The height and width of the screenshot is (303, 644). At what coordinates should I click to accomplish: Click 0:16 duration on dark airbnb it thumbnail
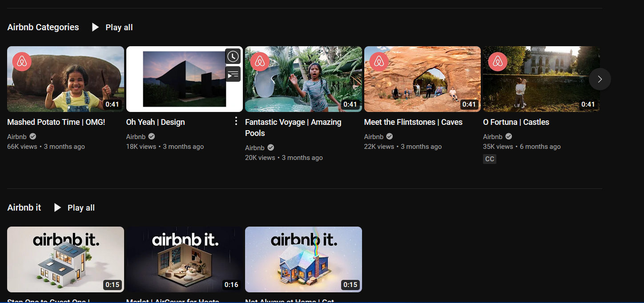[231, 284]
